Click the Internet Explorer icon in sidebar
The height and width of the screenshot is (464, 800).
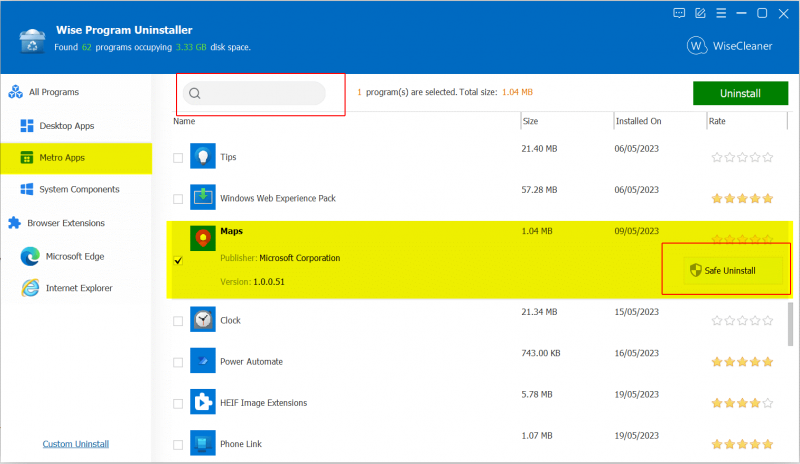30,288
